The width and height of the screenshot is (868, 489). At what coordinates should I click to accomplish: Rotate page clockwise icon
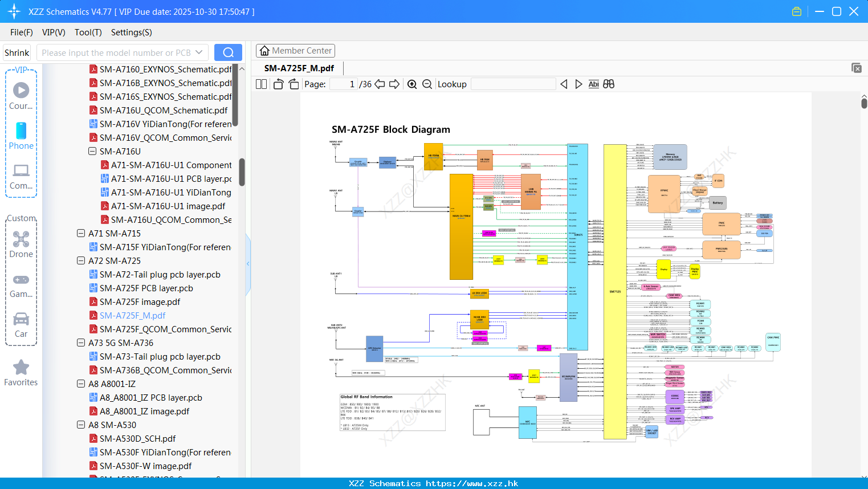294,84
